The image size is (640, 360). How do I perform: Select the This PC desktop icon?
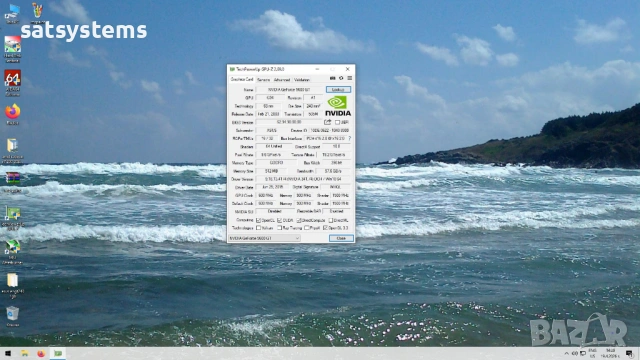pyautogui.click(x=12, y=13)
